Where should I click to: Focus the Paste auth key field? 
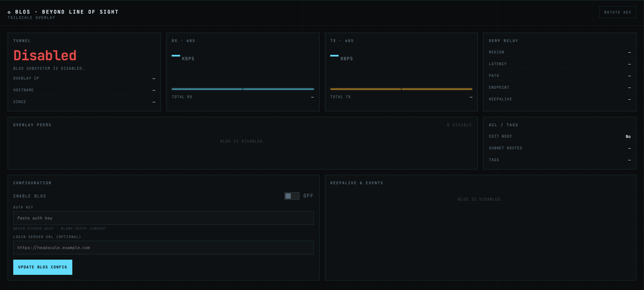pos(164,218)
